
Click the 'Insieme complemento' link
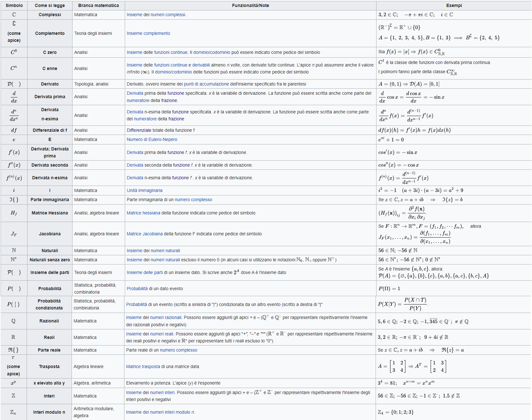click(x=148, y=33)
